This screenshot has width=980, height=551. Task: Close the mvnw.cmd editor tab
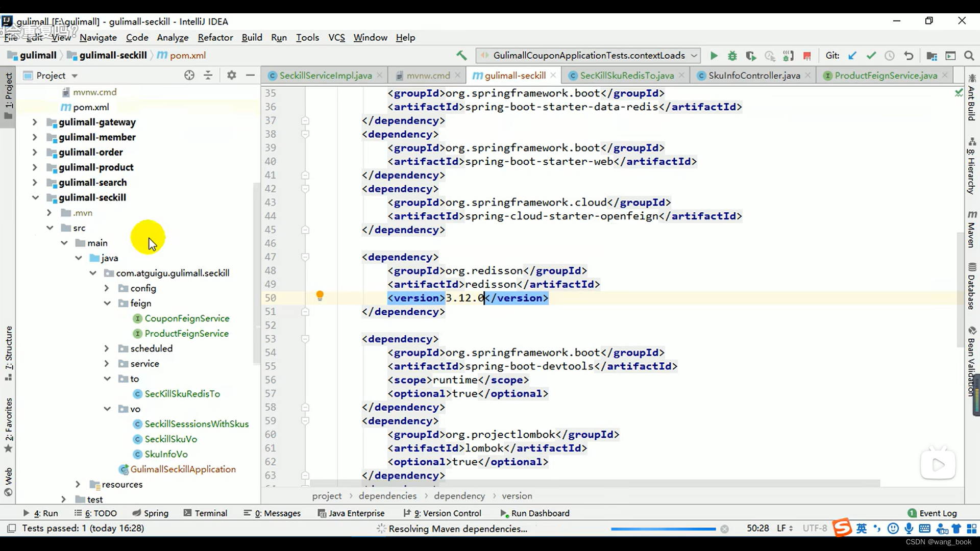pos(458,75)
